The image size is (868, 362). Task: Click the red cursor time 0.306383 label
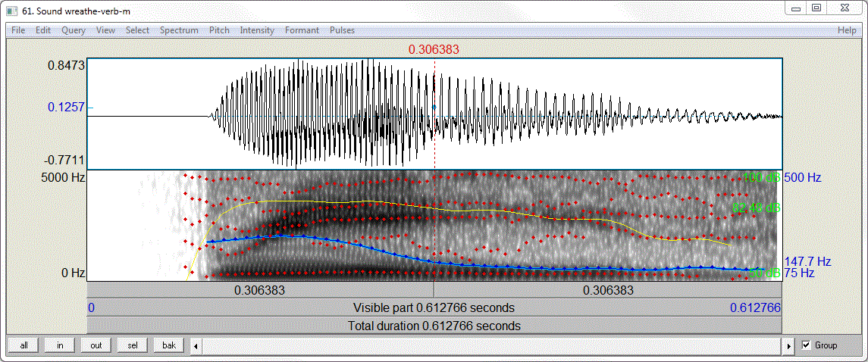pyautogui.click(x=434, y=50)
